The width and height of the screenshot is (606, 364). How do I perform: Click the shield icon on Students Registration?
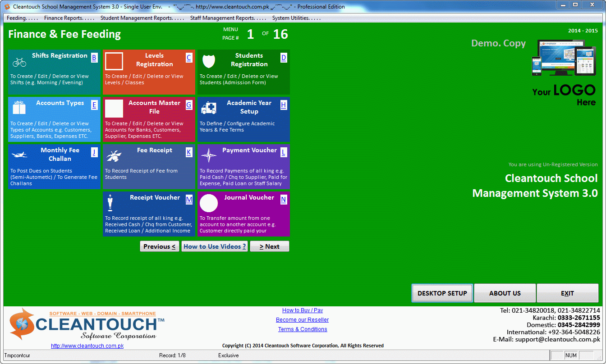pos(209,61)
